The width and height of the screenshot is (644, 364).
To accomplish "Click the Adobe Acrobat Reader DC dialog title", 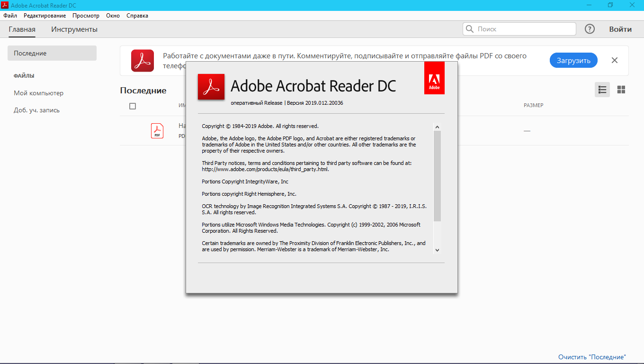I will [x=313, y=86].
